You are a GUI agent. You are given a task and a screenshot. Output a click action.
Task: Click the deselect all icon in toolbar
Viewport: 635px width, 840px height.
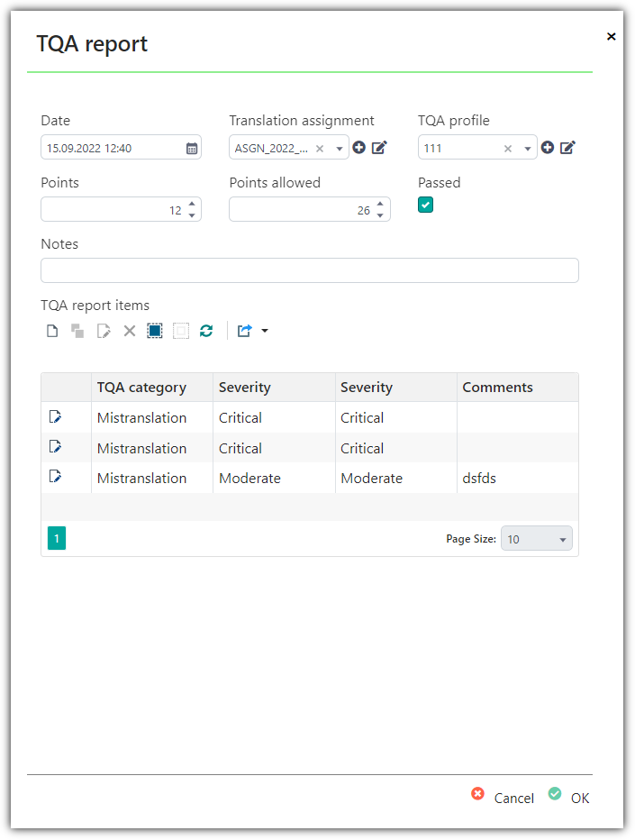coord(181,331)
